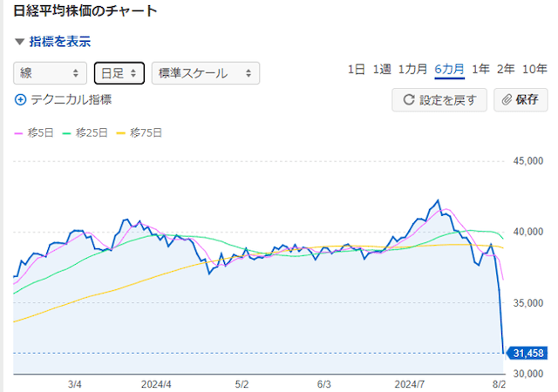This screenshot has height=392, width=558.
Task: Select the 1週 range tab
Action: point(382,69)
